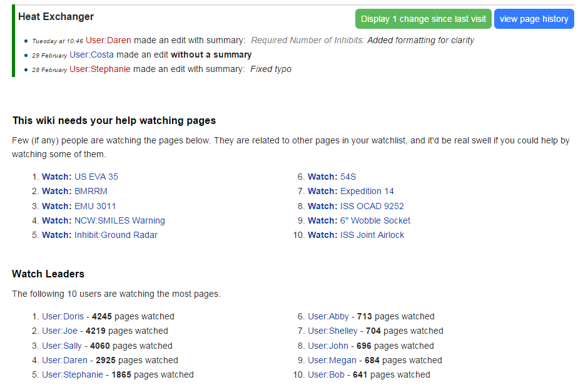Watch the Expedition 14 page
This screenshot has width=588, height=387.
[x=323, y=191]
